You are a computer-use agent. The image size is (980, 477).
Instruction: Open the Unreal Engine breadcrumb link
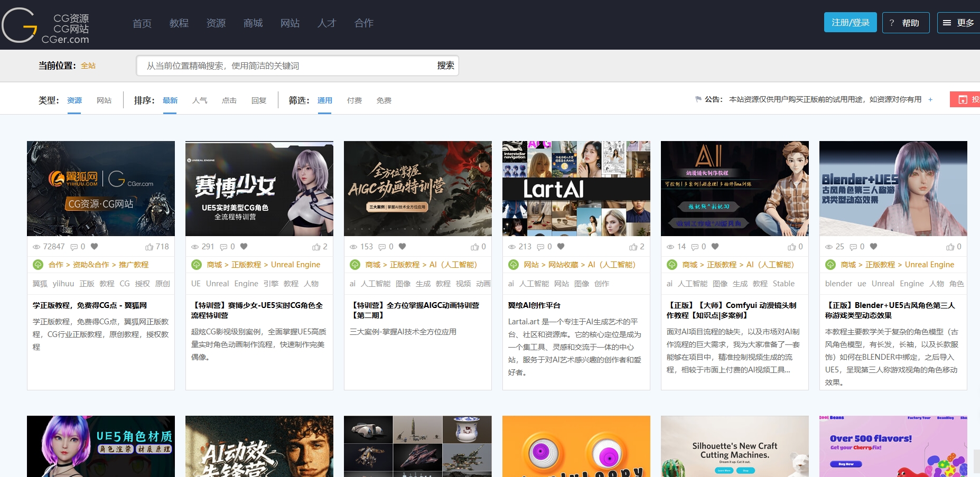click(x=295, y=265)
